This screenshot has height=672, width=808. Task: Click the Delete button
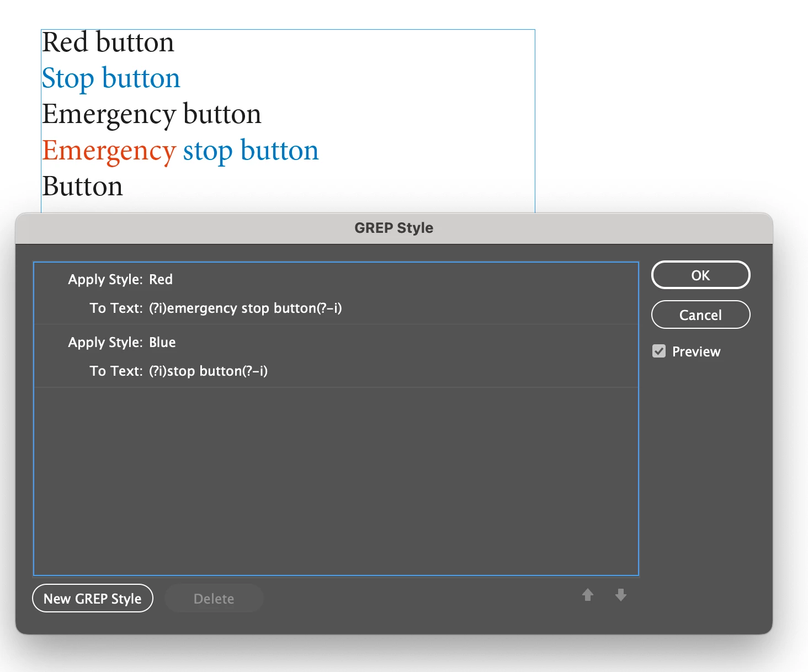pos(214,598)
